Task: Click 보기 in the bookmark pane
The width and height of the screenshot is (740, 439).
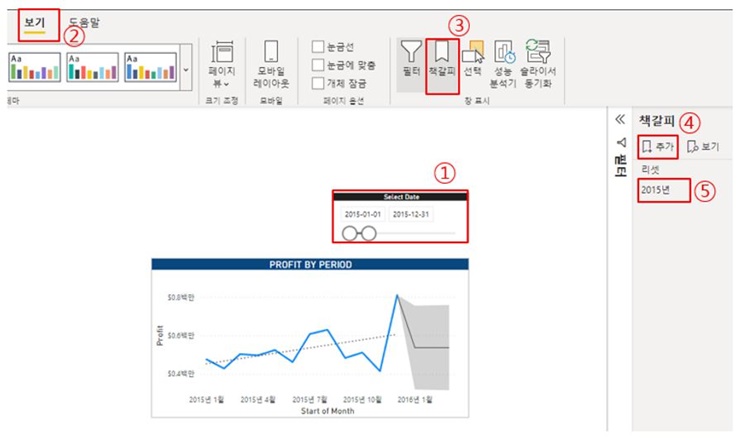Action: [x=703, y=147]
